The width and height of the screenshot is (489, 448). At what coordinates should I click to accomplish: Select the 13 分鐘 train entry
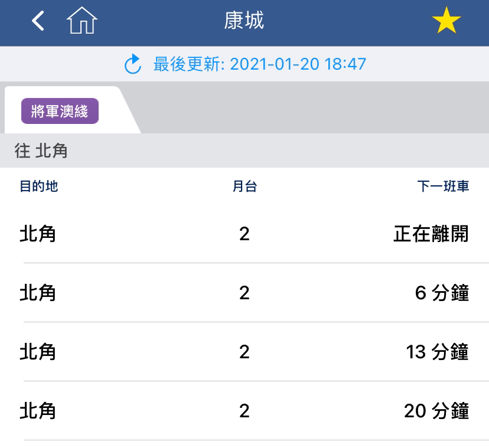pyautogui.click(x=244, y=352)
